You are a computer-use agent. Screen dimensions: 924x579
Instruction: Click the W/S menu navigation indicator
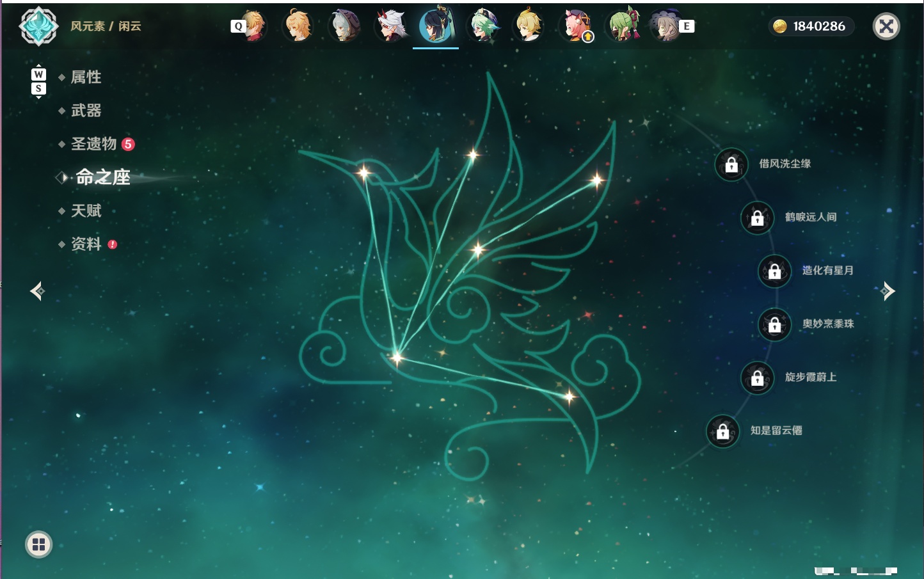tap(38, 81)
